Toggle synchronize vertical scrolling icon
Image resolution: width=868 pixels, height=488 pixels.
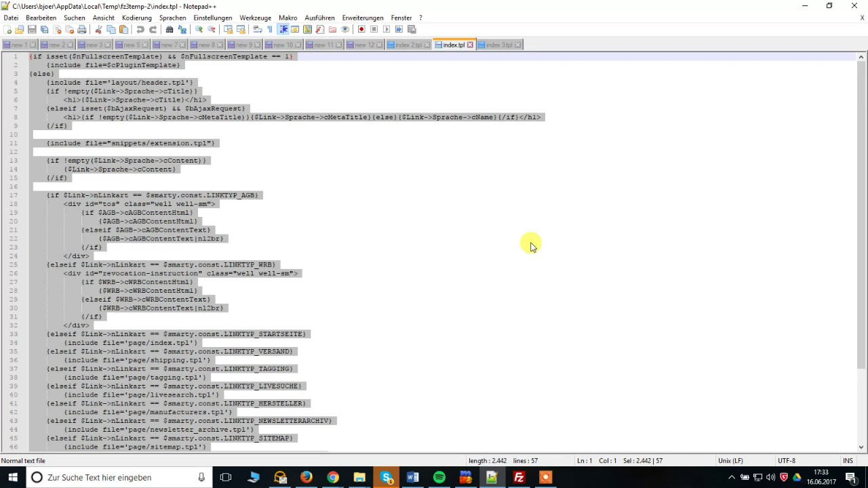pyautogui.click(x=228, y=29)
